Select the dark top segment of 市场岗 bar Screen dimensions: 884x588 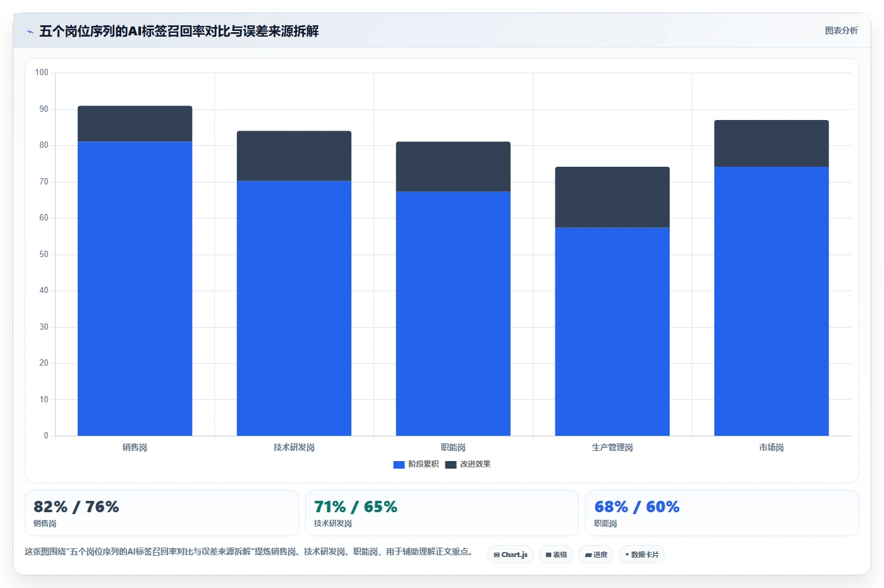[772, 143]
